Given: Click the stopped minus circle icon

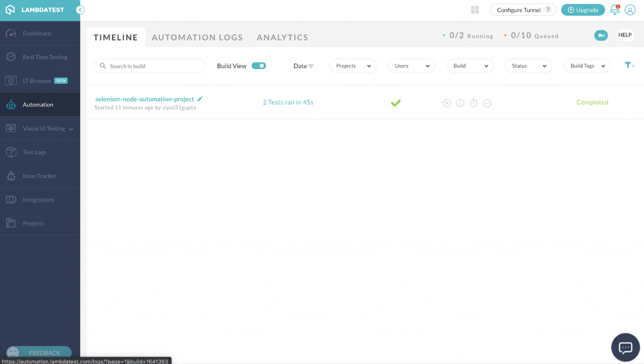Looking at the screenshot, I should [487, 103].
